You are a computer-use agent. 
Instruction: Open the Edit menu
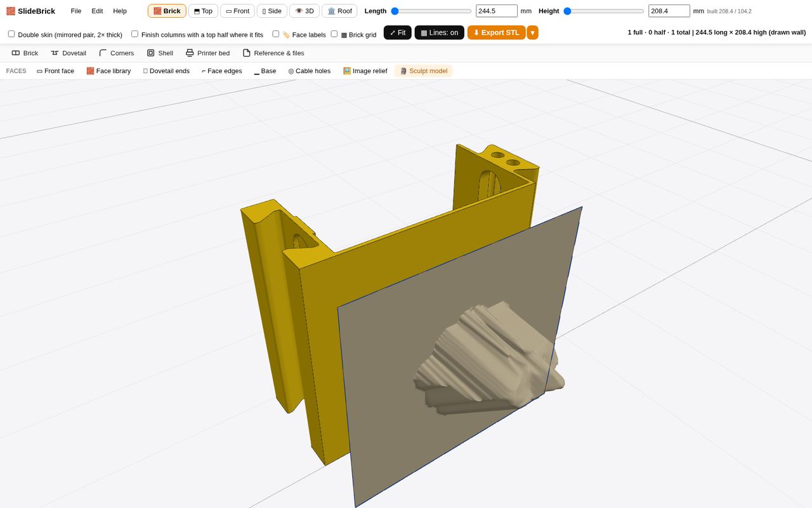coord(97,11)
